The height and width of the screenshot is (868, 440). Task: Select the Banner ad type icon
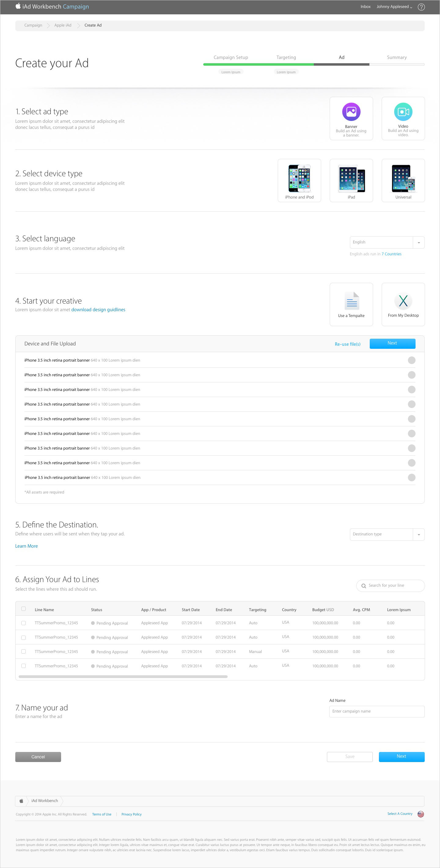point(351,112)
